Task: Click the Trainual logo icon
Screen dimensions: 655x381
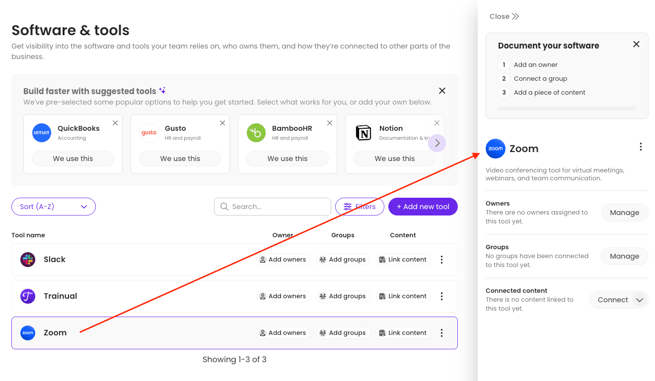Action: click(28, 296)
